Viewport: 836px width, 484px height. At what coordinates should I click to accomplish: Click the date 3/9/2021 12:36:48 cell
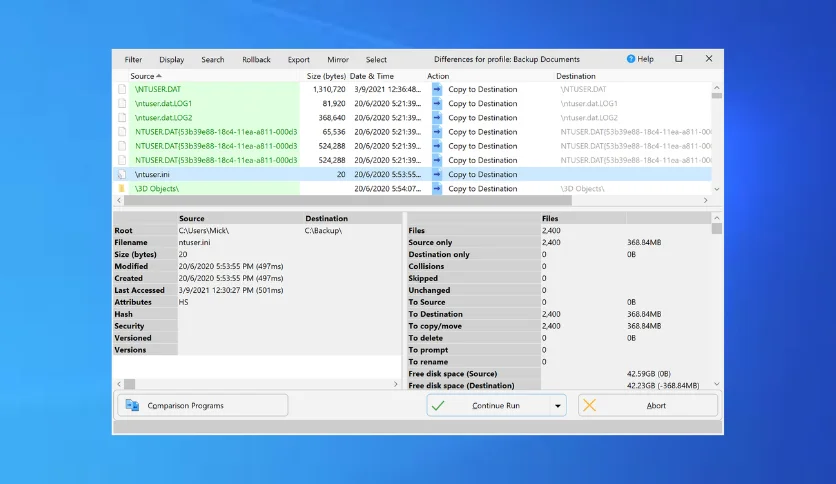(x=388, y=89)
